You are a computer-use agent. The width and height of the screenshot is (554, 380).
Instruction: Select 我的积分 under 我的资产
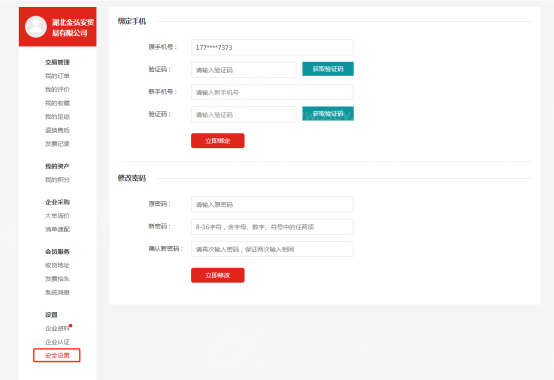(x=57, y=180)
